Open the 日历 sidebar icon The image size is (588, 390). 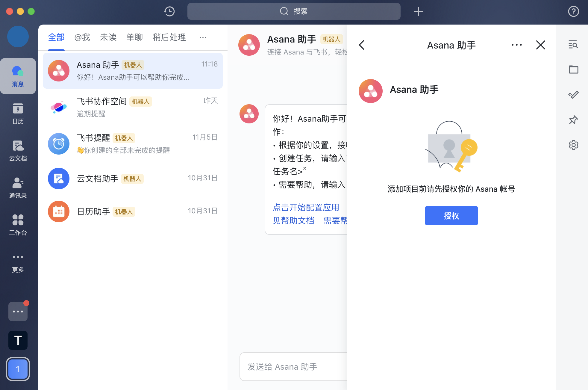18,114
